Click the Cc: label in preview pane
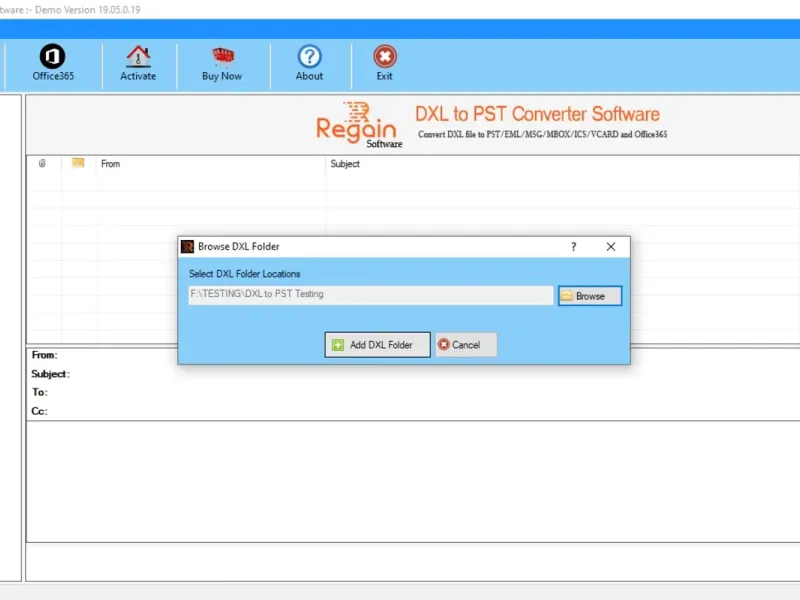 [x=39, y=411]
